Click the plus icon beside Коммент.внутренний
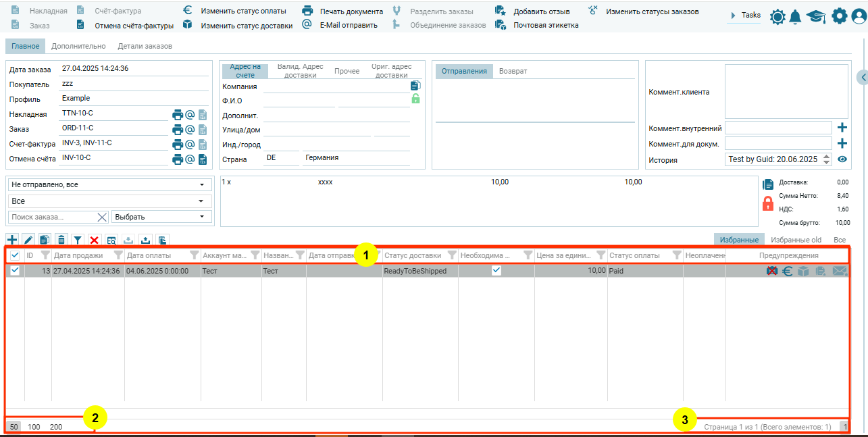Viewport: 868px width, 437px height. [x=842, y=128]
